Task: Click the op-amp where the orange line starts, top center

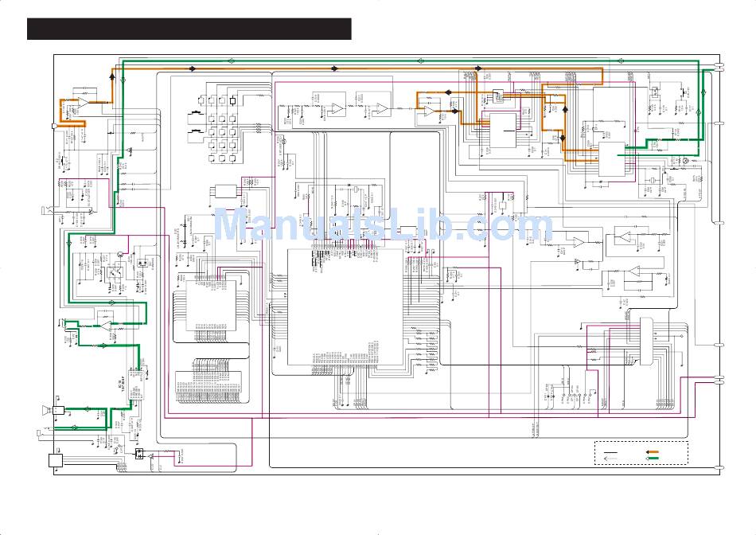Action: pos(429,111)
